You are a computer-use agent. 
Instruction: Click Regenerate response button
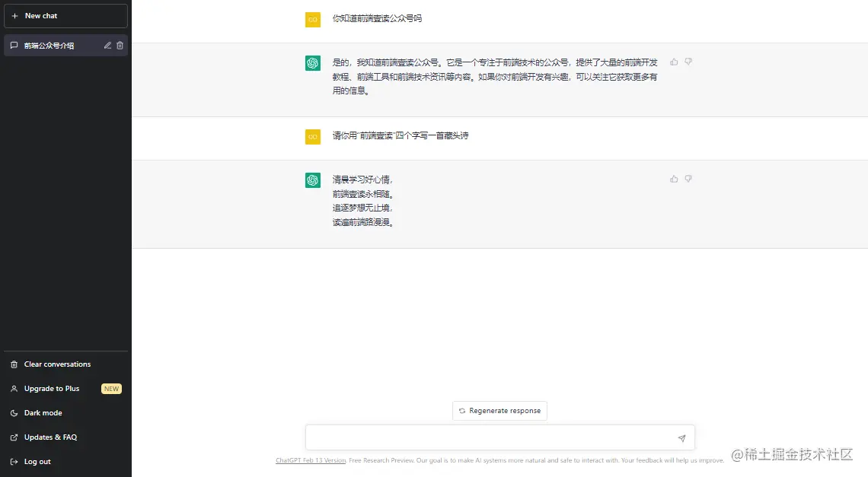(500, 411)
